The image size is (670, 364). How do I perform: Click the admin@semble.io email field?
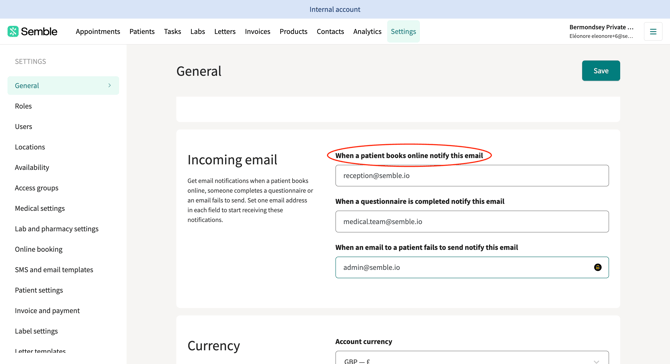point(472,267)
